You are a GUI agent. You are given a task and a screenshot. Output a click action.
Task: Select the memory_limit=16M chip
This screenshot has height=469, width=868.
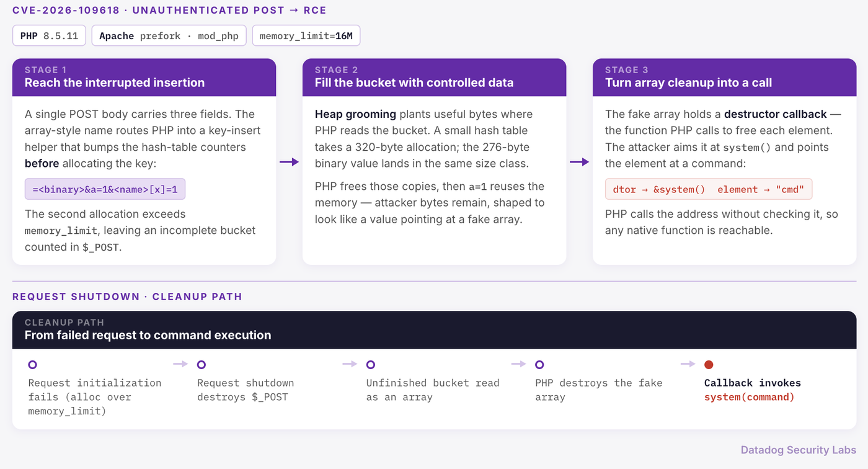click(306, 35)
